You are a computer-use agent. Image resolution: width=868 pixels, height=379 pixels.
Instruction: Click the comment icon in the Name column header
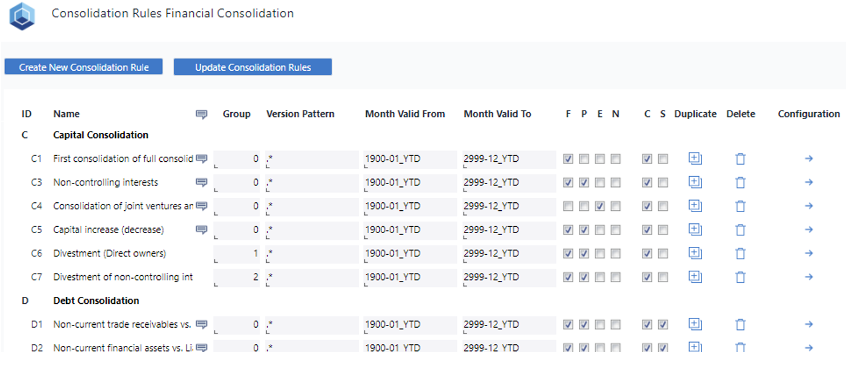pyautogui.click(x=201, y=113)
